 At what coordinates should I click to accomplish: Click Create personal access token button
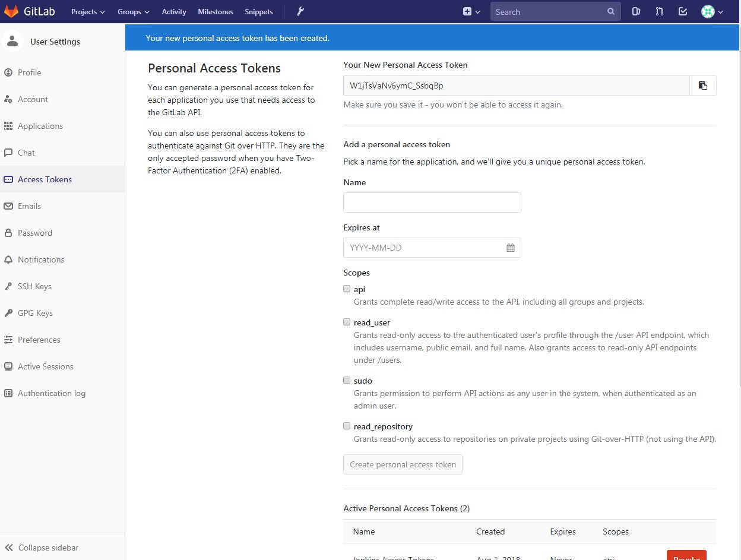point(403,464)
